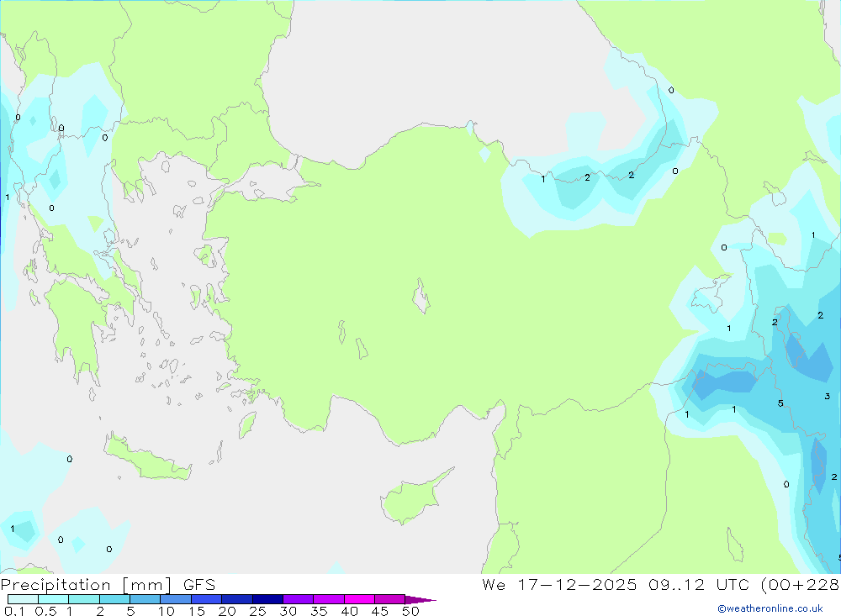This screenshot has height=616, width=841.
Task: Click the above-50 mm legend arrow tip
Action: pyautogui.click(x=421, y=600)
